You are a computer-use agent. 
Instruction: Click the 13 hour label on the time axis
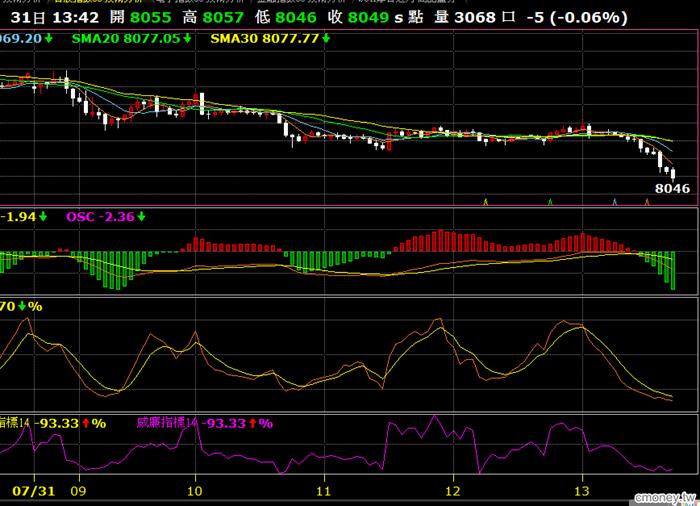tap(582, 491)
